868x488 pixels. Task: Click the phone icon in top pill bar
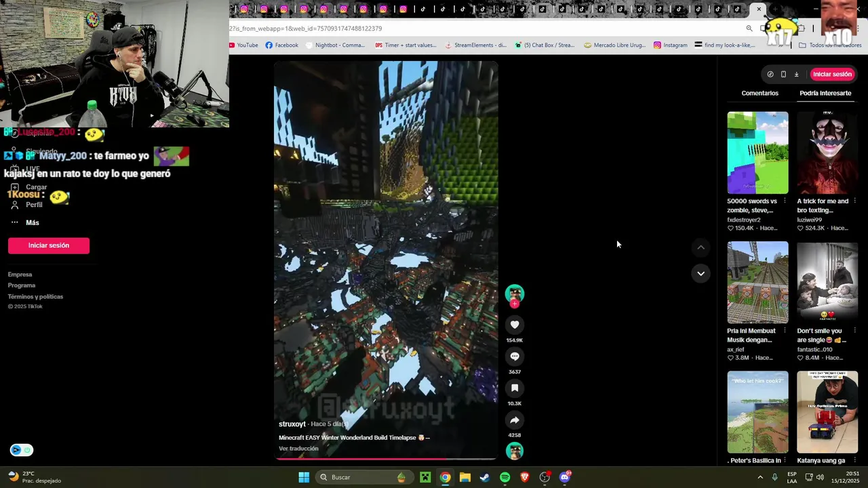(x=783, y=75)
